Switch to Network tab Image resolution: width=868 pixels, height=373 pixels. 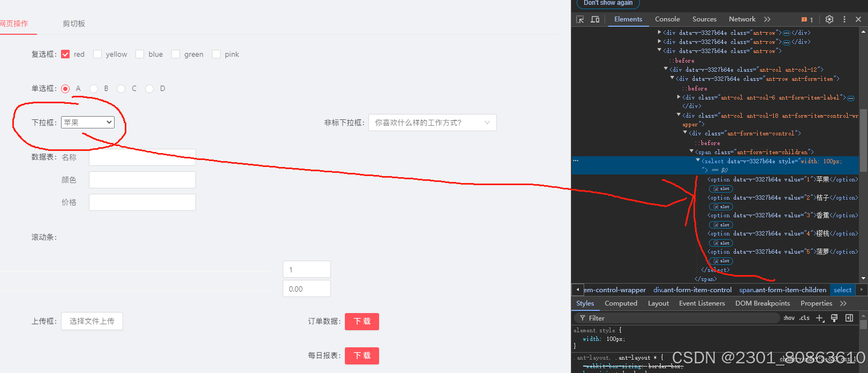(x=742, y=19)
